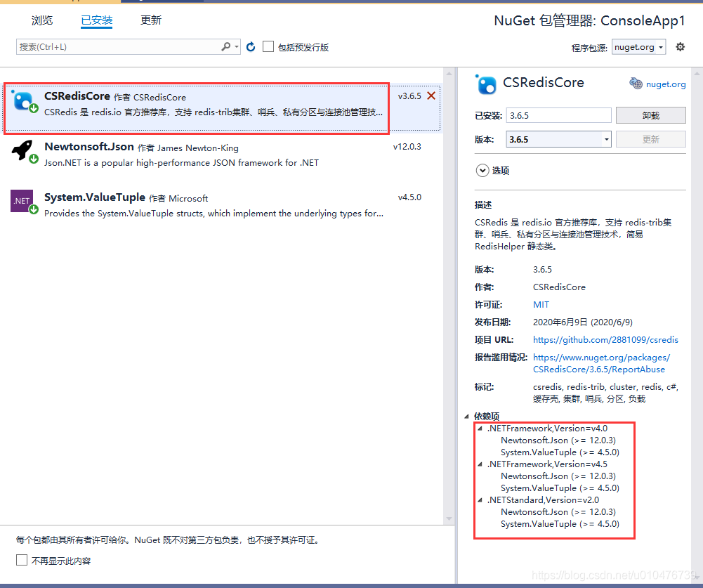This screenshot has width=703, height=588.
Task: Expand the Options section chevron
Action: click(x=482, y=171)
